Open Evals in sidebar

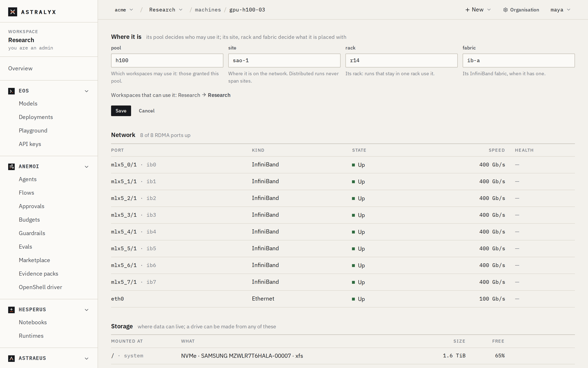click(26, 247)
